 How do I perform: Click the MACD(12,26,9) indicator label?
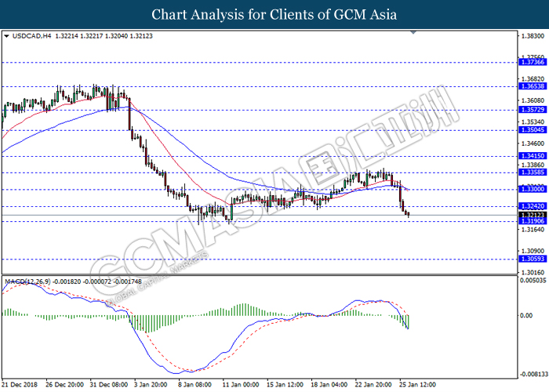click(x=27, y=281)
